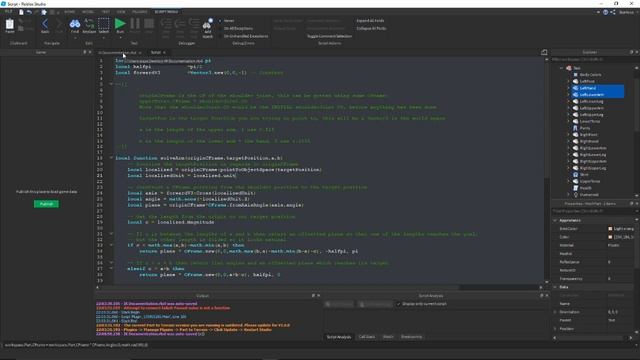
Task: Collapse the Data properties section
Action: coord(555,287)
